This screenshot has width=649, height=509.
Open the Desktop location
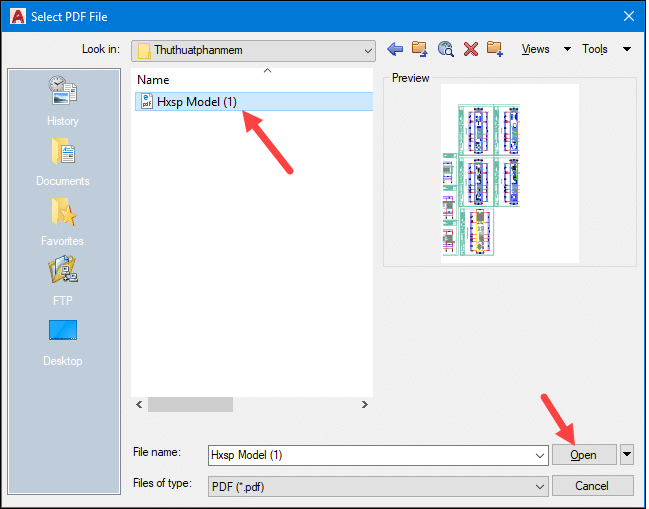pos(62,340)
